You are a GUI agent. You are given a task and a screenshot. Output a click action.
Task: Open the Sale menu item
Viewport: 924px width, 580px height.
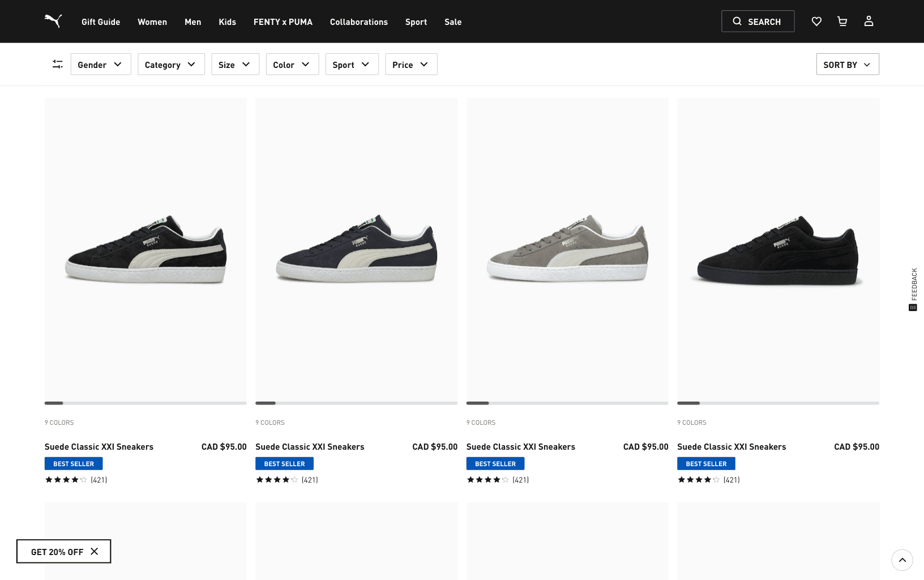[x=453, y=22]
